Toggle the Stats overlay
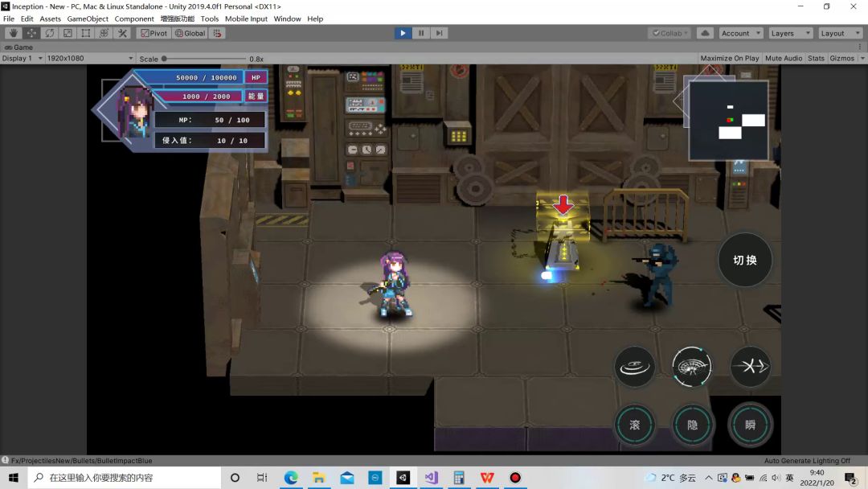This screenshot has height=489, width=868. (x=816, y=58)
